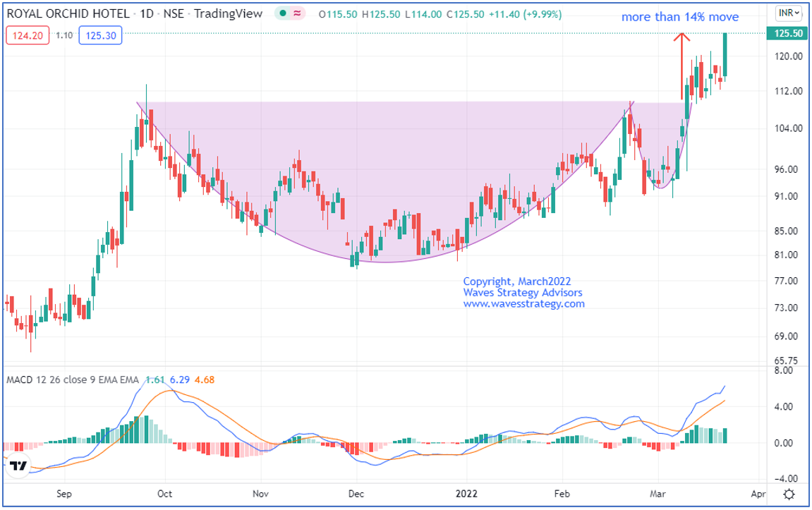Click the low value L114.00
The height and width of the screenshot is (510, 812).
tap(423, 15)
